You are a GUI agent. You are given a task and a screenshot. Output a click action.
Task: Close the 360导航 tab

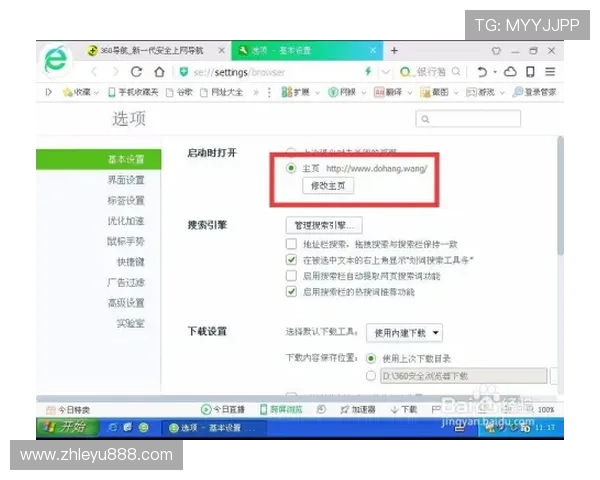coord(222,50)
